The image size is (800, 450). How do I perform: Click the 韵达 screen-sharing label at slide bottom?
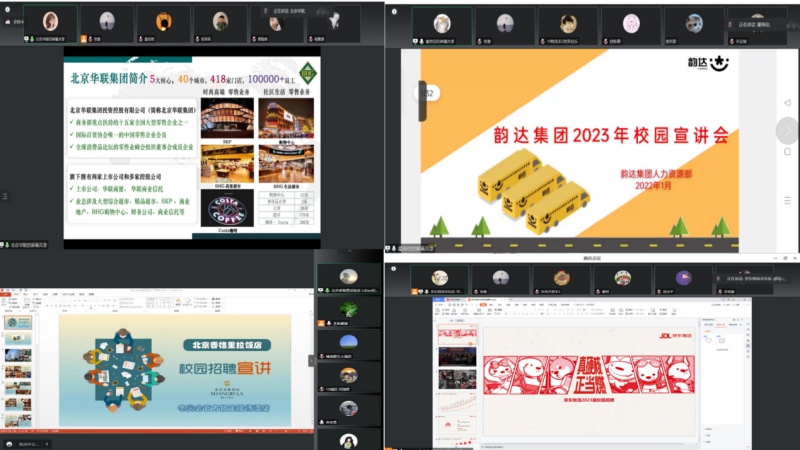point(411,248)
